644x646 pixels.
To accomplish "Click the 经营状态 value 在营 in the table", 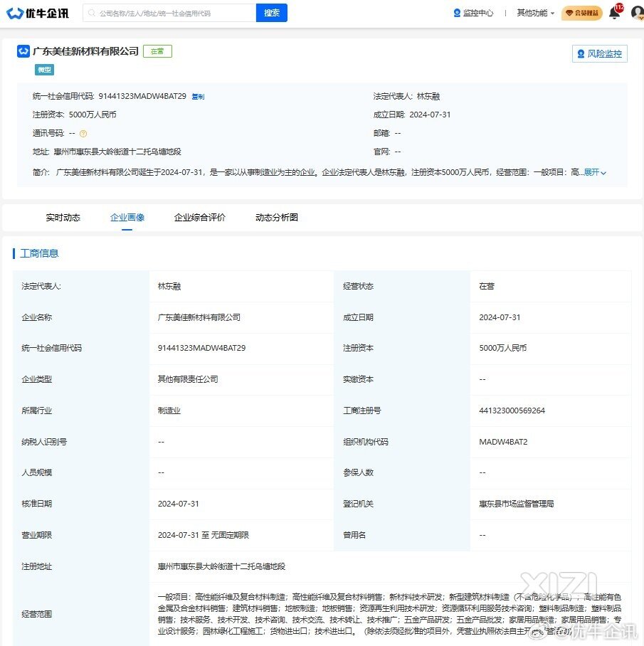I will click(x=487, y=286).
